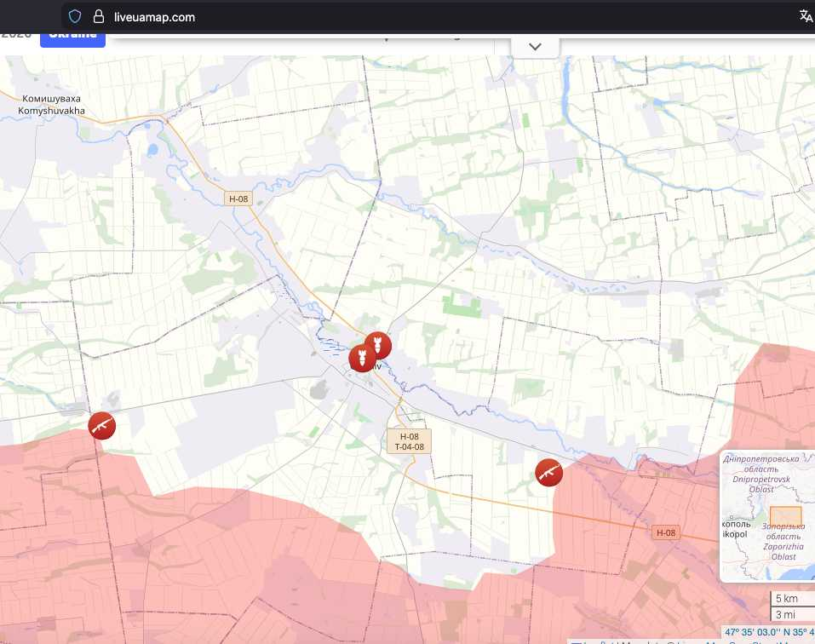Click the Komyshuvakha town label
The image size is (815, 644).
53,105
